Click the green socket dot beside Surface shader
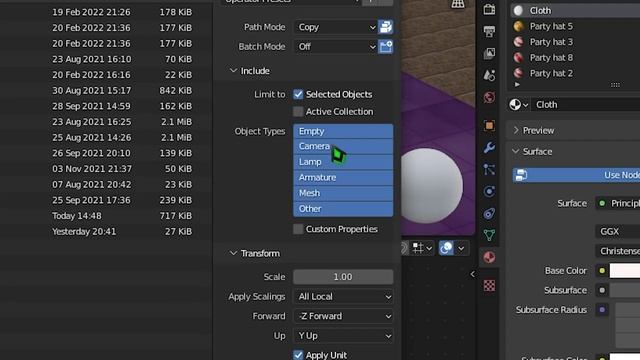 point(602,203)
